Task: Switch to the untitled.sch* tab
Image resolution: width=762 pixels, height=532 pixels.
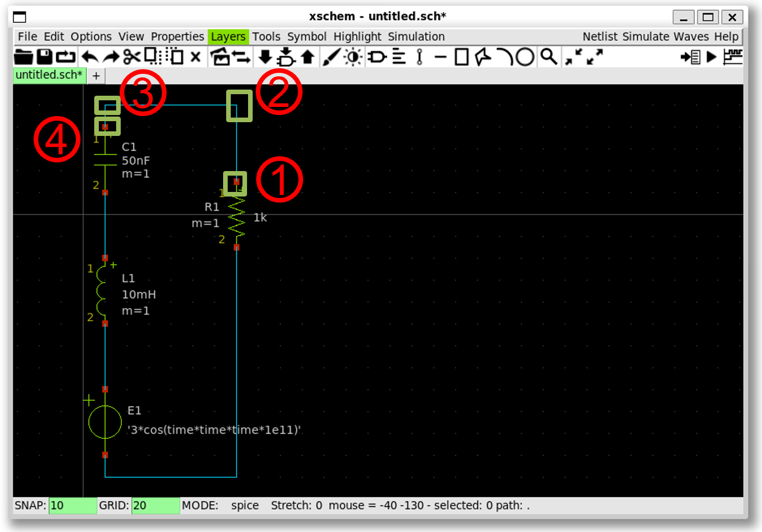Action: (49, 75)
